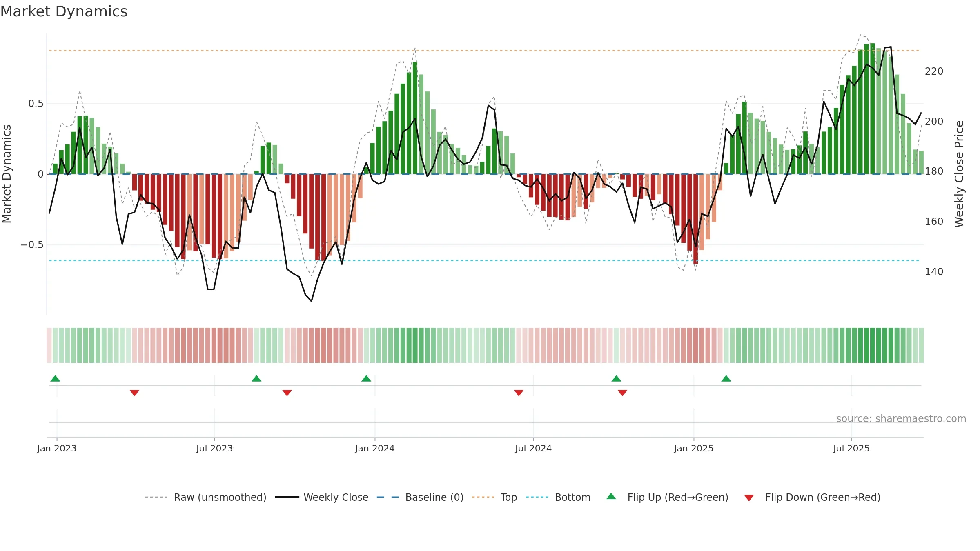Click the Jan 2025 x-axis label
The height and width of the screenshot is (551, 980).
(694, 448)
